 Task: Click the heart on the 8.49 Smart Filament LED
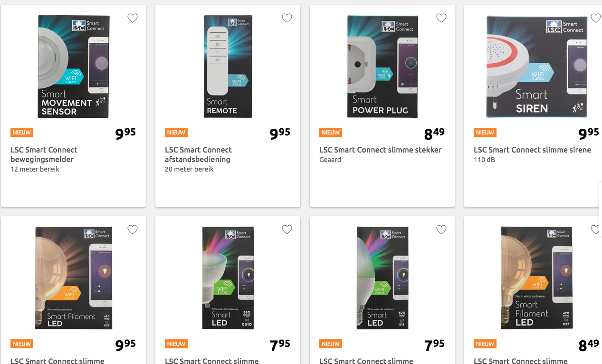point(595,230)
